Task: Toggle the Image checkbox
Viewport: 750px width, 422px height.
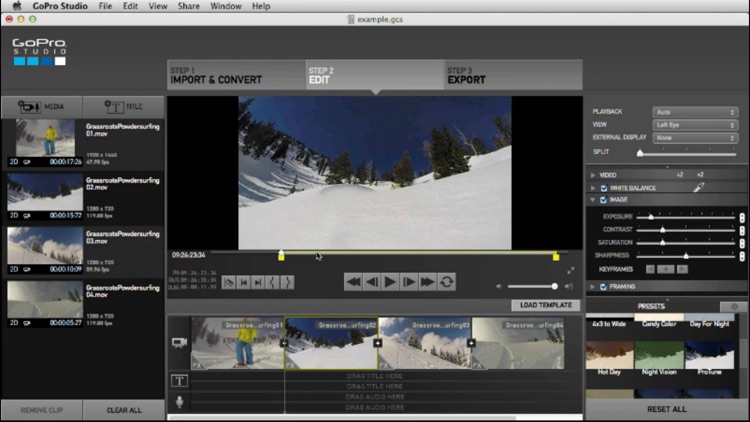Action: [604, 200]
